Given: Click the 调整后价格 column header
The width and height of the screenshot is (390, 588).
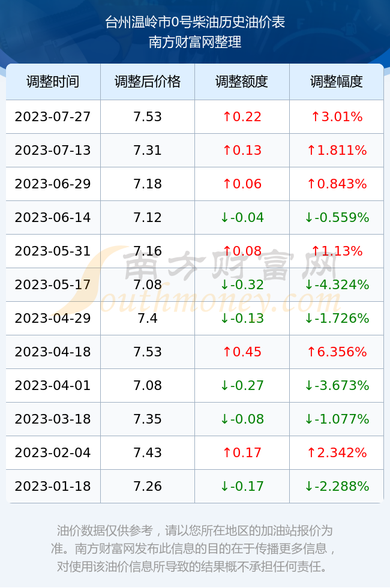Looking at the screenshot, I should coord(148,82).
